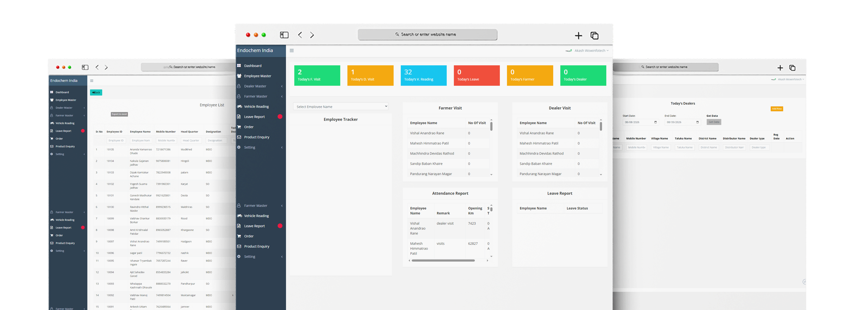Click the Sr.No column header in Employee List
Viewport: 868px width, 310px height.
(99, 132)
